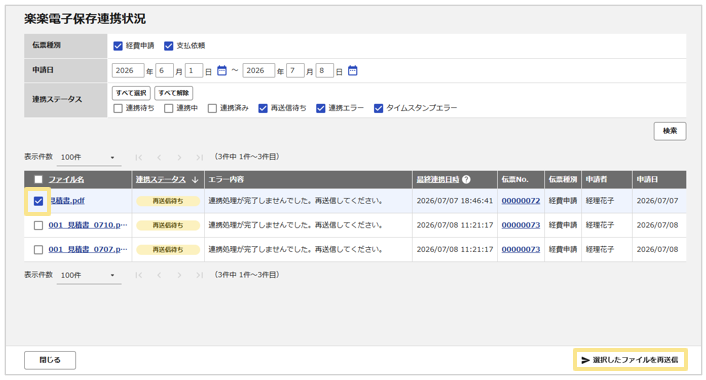Screen dimensions: 706x380
Task: Open the 見積書.pdf file link
Action: 67,201
